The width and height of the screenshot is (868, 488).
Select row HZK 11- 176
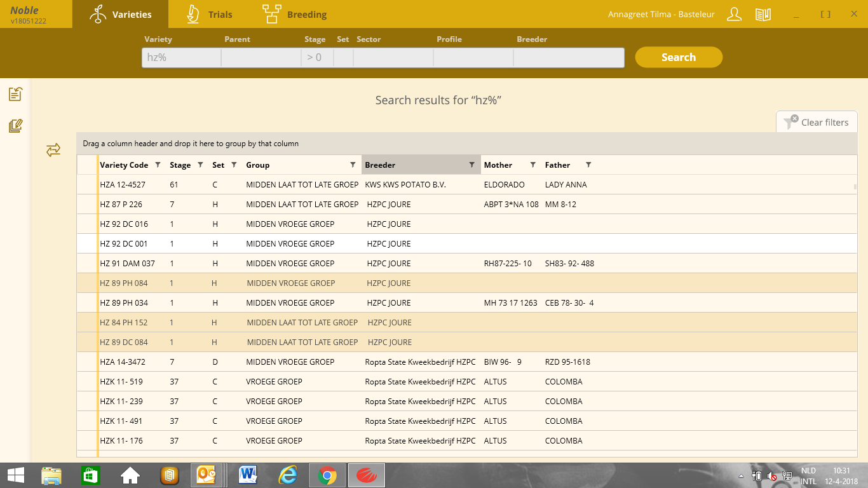467,440
